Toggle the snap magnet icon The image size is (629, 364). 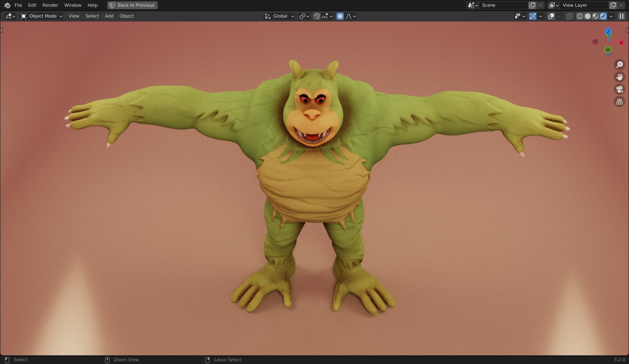point(317,16)
